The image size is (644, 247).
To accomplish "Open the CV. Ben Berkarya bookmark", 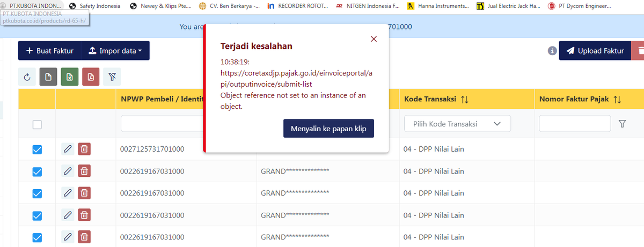I will click(x=229, y=6).
